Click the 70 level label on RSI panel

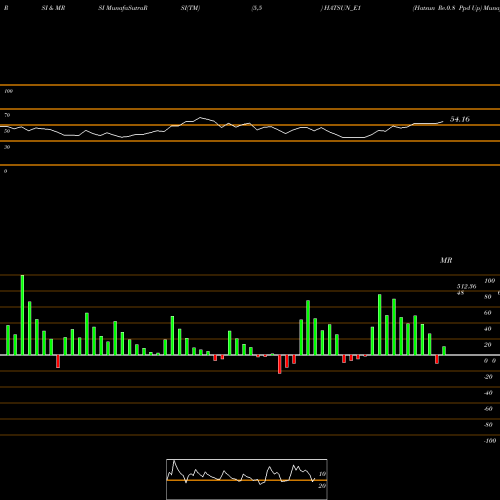[x=7, y=115]
